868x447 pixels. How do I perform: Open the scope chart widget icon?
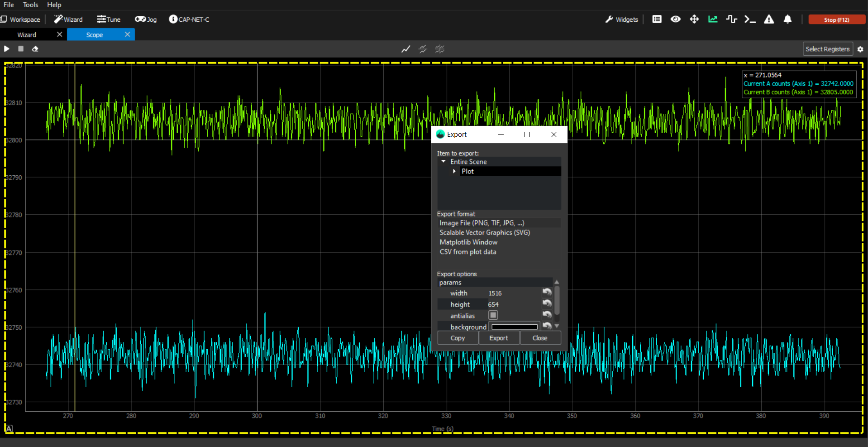tap(713, 19)
